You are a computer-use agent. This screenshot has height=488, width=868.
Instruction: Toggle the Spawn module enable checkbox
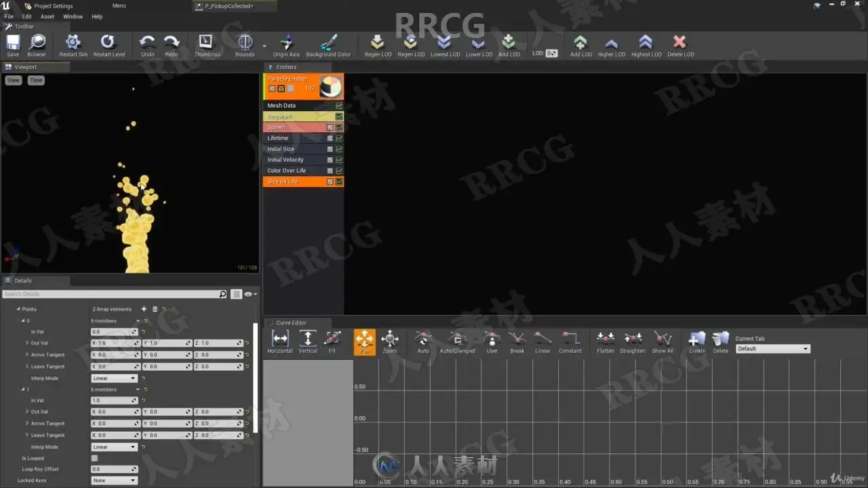(x=330, y=127)
